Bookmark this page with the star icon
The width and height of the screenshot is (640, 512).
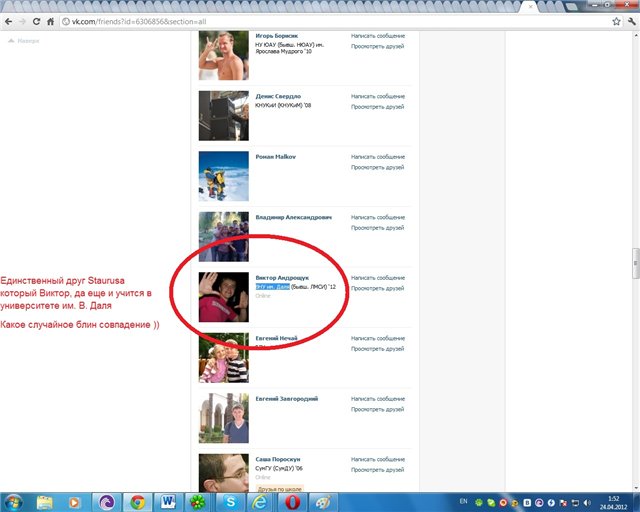[x=616, y=22]
